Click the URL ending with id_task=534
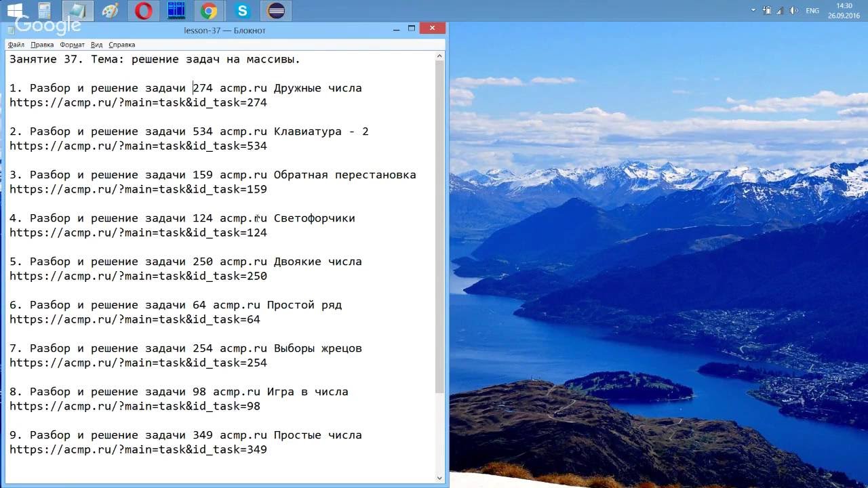Viewport: 868px width, 488px height. point(138,146)
